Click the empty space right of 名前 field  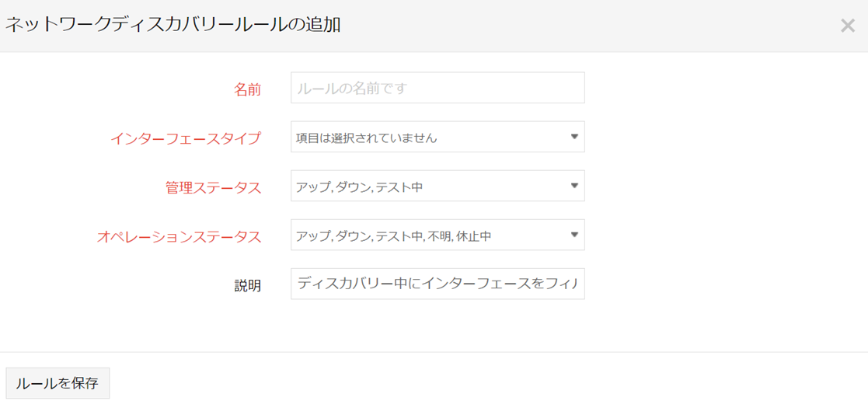click(x=723, y=89)
